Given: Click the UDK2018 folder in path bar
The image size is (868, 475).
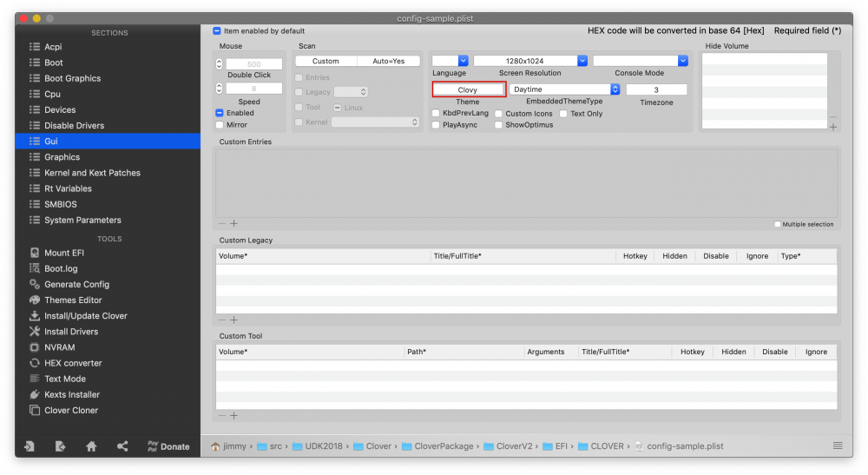Looking at the screenshot, I should click(317, 446).
